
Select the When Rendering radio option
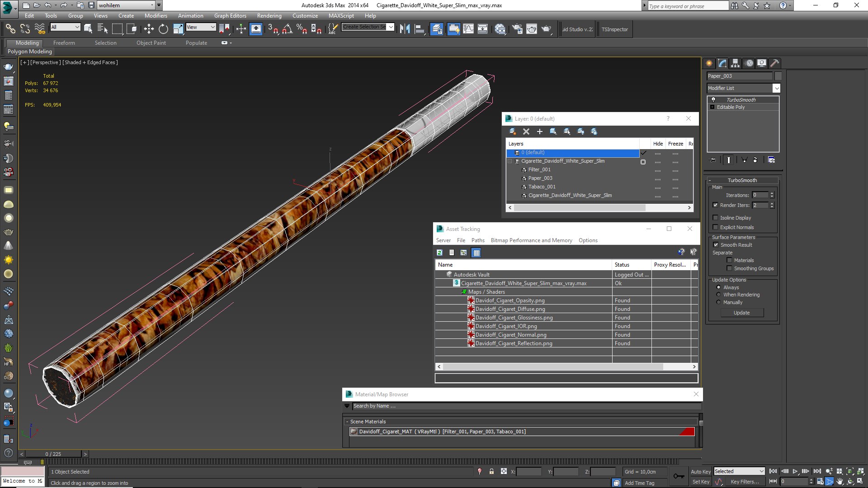point(718,295)
